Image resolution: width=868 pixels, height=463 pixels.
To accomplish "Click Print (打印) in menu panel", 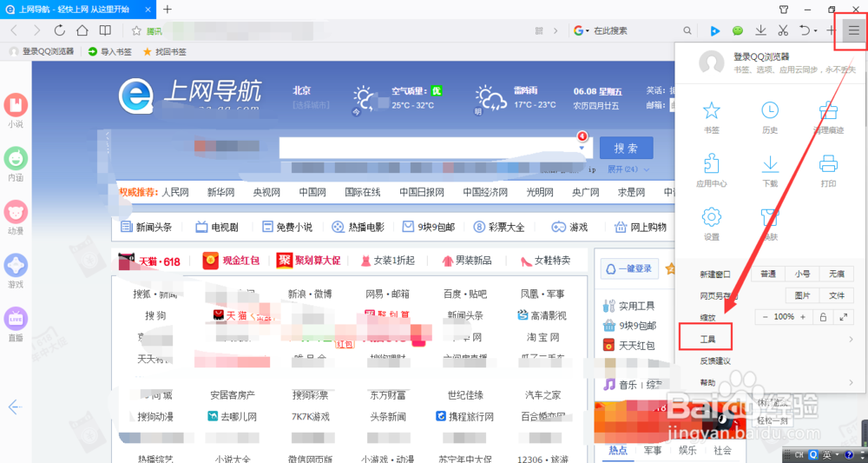I will click(x=828, y=171).
